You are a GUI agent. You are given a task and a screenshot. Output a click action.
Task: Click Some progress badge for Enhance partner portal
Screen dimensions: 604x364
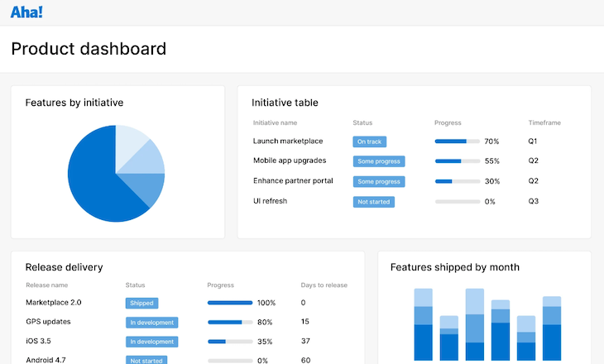click(379, 181)
